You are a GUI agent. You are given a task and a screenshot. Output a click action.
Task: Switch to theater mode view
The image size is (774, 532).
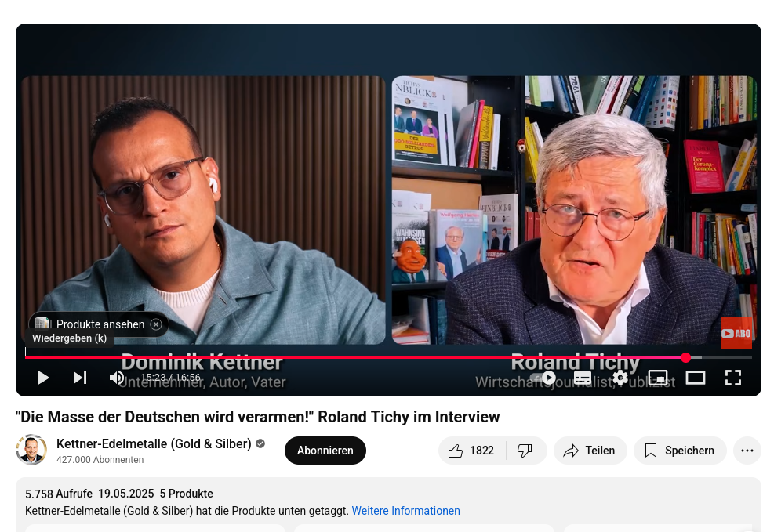[696, 378]
